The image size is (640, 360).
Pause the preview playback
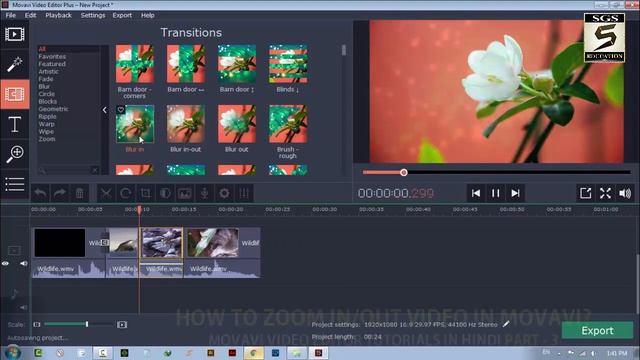496,193
